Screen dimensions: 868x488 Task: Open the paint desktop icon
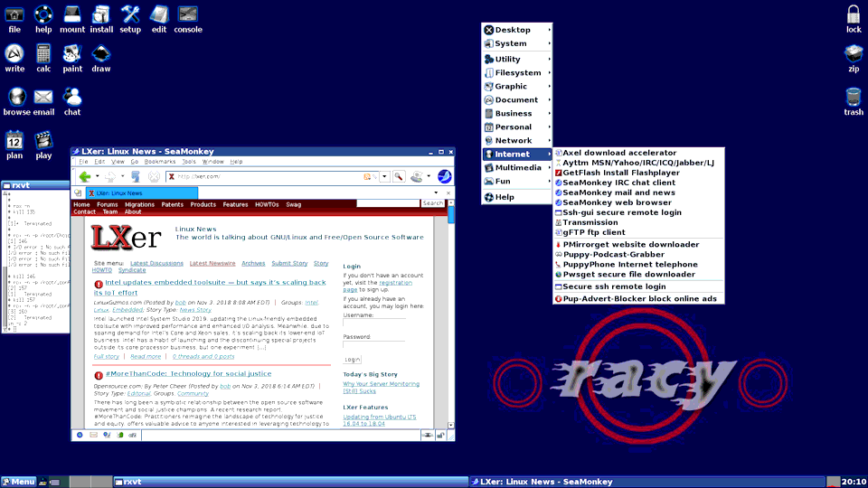pos(72,59)
